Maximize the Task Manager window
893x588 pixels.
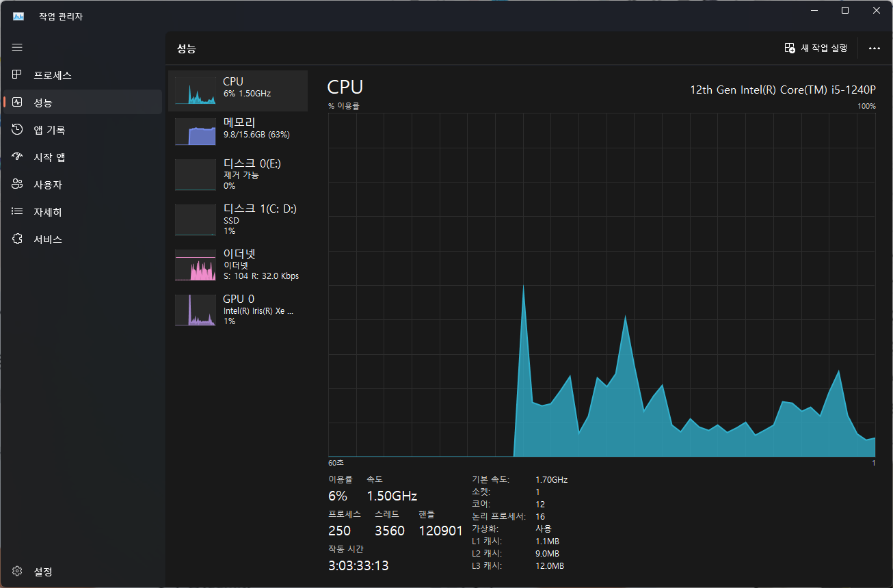coord(845,10)
